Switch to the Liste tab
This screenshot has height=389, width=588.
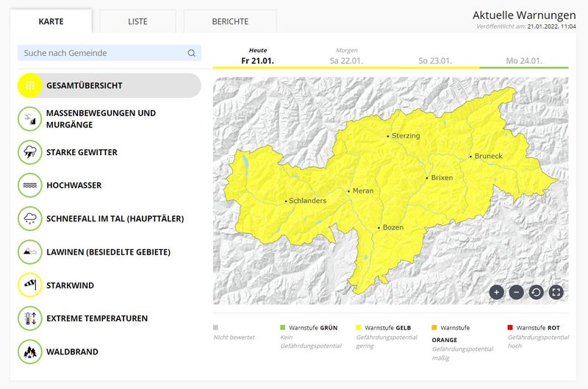137,21
